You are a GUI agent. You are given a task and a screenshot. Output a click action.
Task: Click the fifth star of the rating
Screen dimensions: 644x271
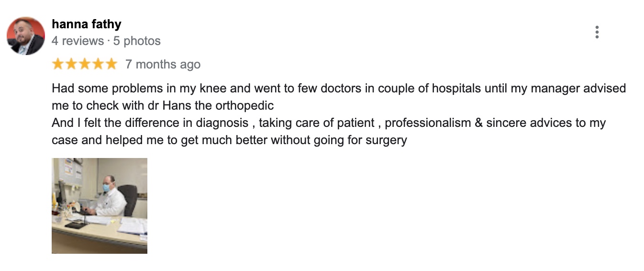(111, 64)
